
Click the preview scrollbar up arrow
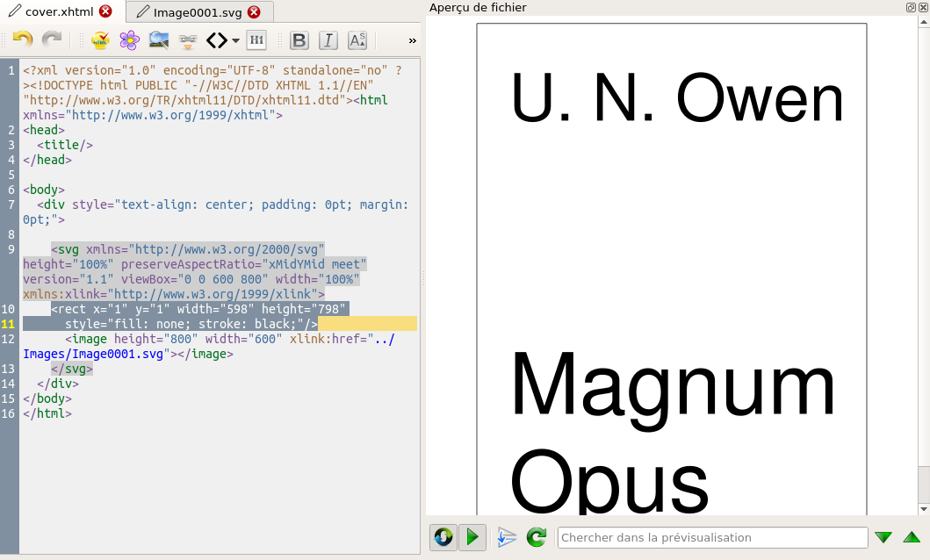(x=924, y=22)
